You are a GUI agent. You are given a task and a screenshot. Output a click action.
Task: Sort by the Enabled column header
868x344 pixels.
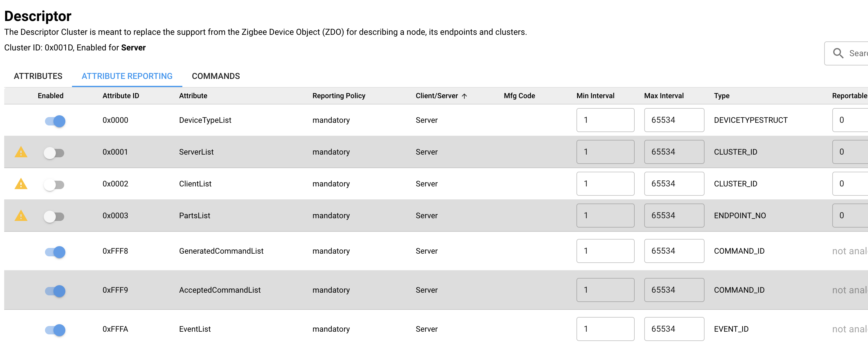51,96
